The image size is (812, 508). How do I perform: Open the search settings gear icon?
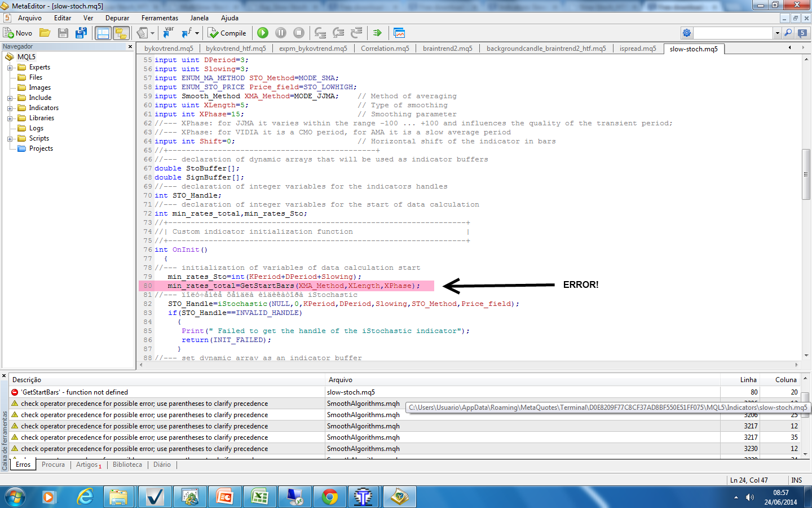(x=687, y=33)
